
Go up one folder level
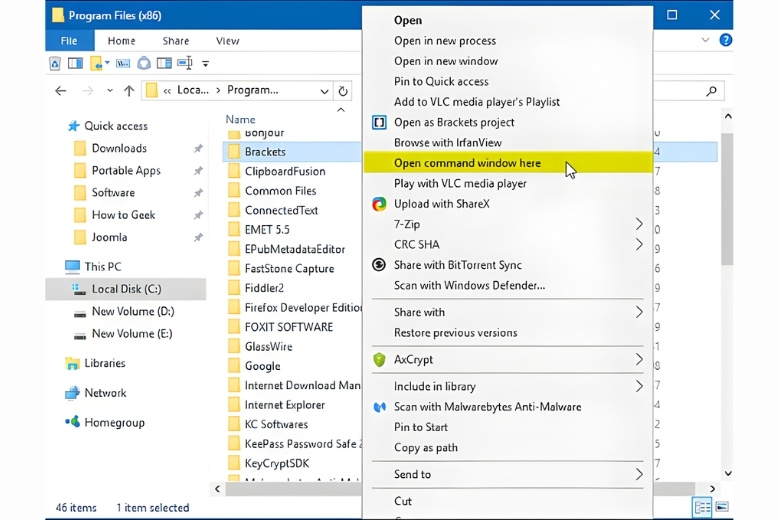tap(129, 91)
